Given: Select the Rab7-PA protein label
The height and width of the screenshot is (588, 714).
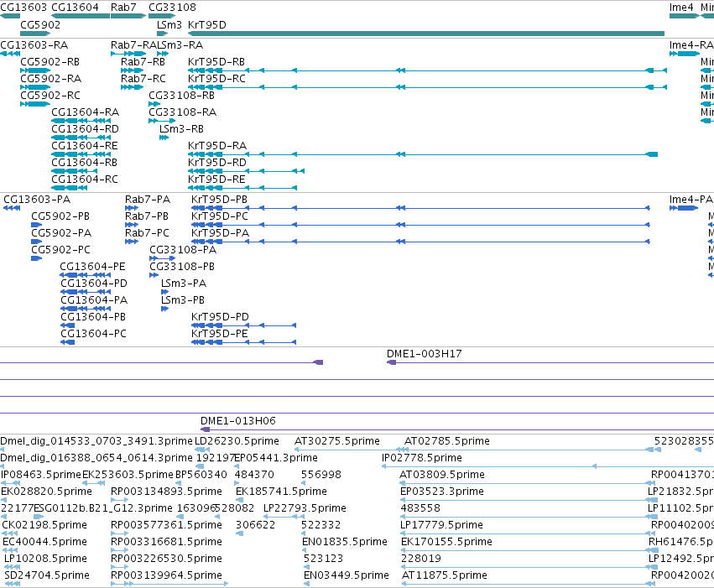Looking at the screenshot, I should pyautogui.click(x=148, y=200).
